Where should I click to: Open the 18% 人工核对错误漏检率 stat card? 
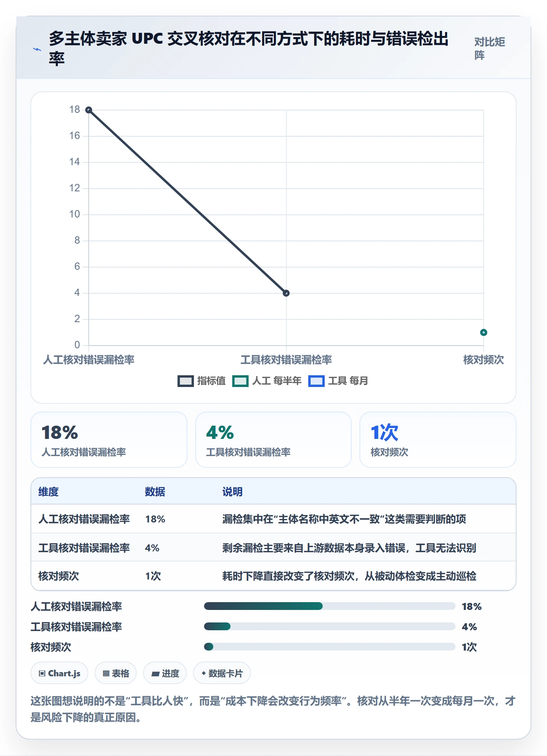pyautogui.click(x=109, y=440)
